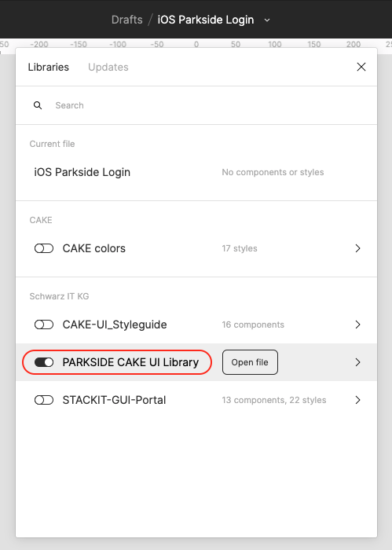
Task: Turn on the CAKE-UI_Styleguide toggle
Action: point(44,324)
